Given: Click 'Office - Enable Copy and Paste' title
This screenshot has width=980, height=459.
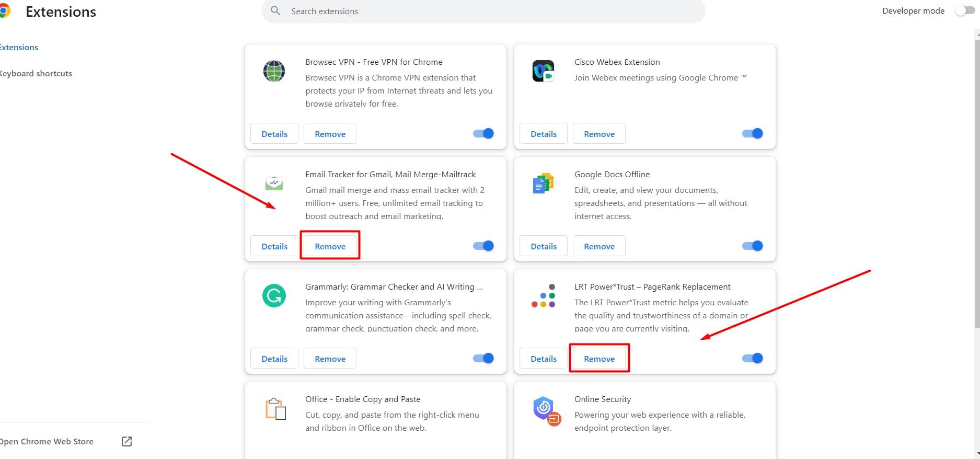Looking at the screenshot, I should 363,399.
